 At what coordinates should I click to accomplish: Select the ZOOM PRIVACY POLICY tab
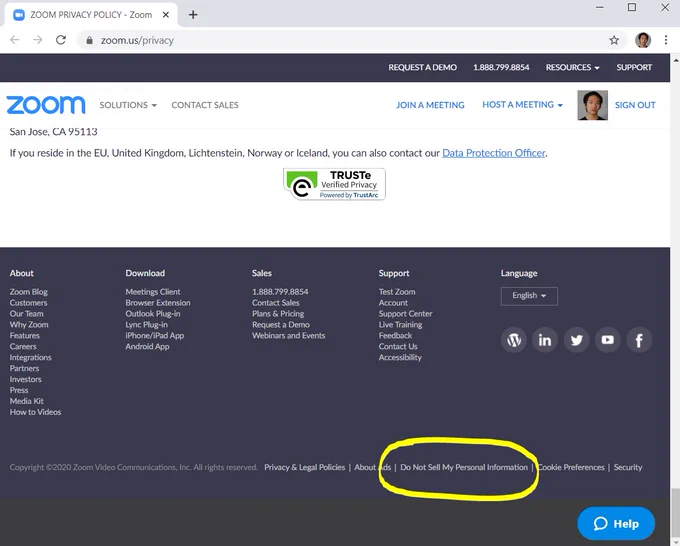tap(91, 15)
